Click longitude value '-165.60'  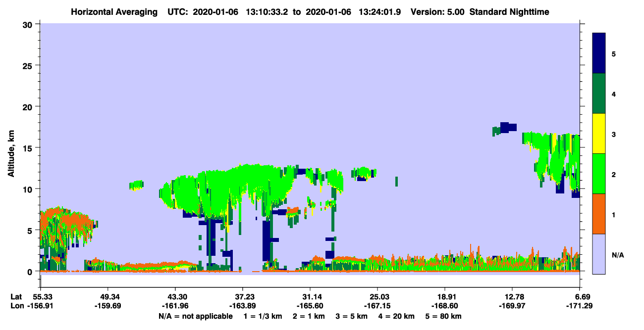[x=310, y=306]
